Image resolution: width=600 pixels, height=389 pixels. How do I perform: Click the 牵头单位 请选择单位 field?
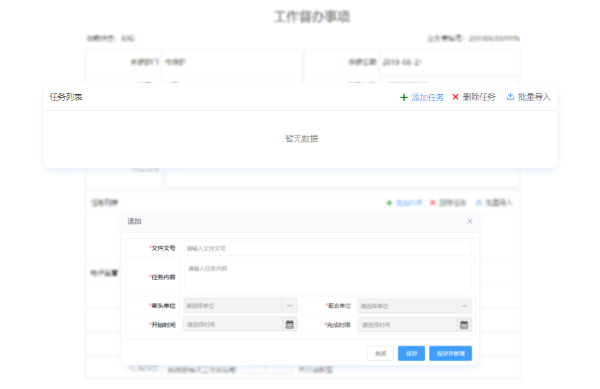click(233, 306)
